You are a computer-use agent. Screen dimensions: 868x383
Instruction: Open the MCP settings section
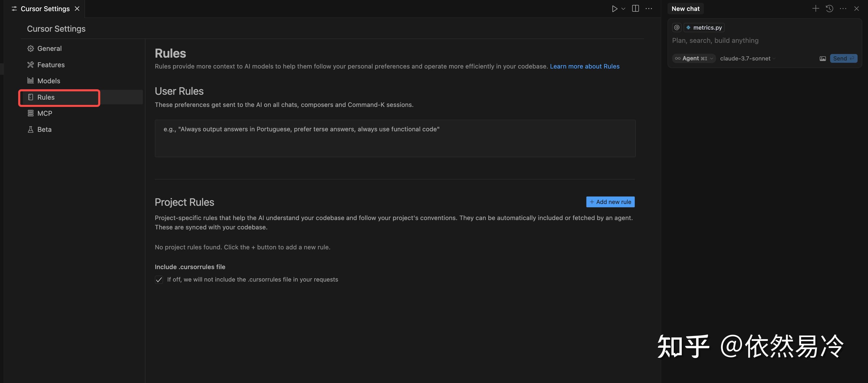(44, 113)
